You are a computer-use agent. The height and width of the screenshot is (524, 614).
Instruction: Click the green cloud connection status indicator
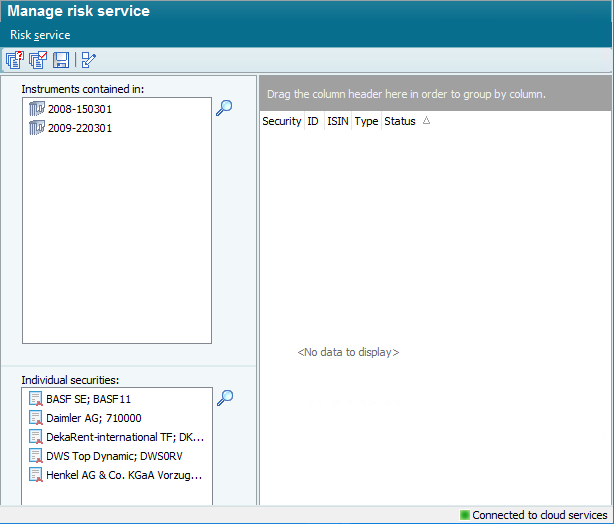tap(465, 515)
